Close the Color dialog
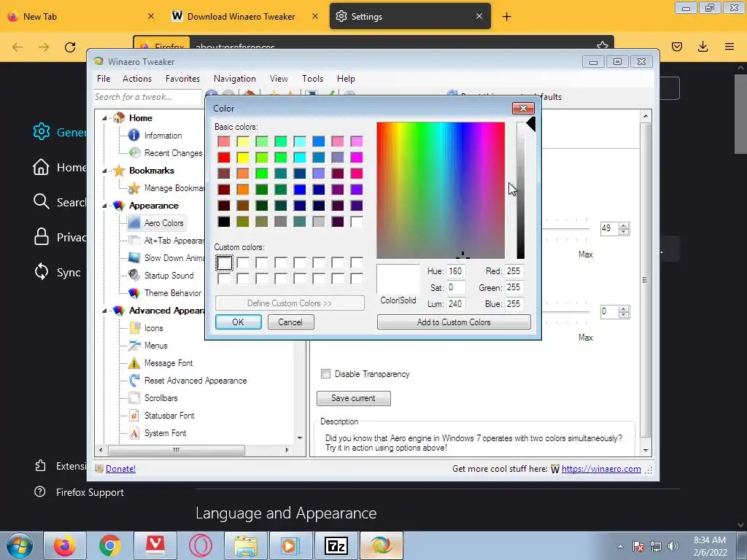 coord(523,108)
